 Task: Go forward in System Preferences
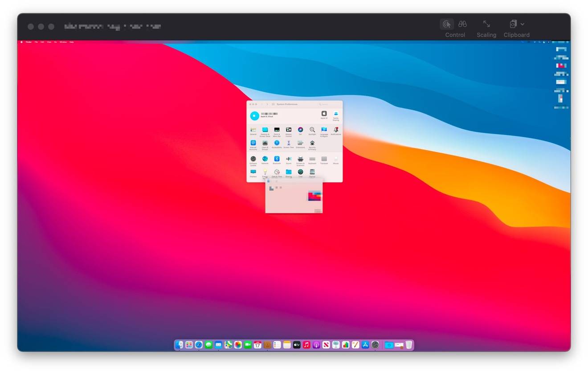[267, 104]
